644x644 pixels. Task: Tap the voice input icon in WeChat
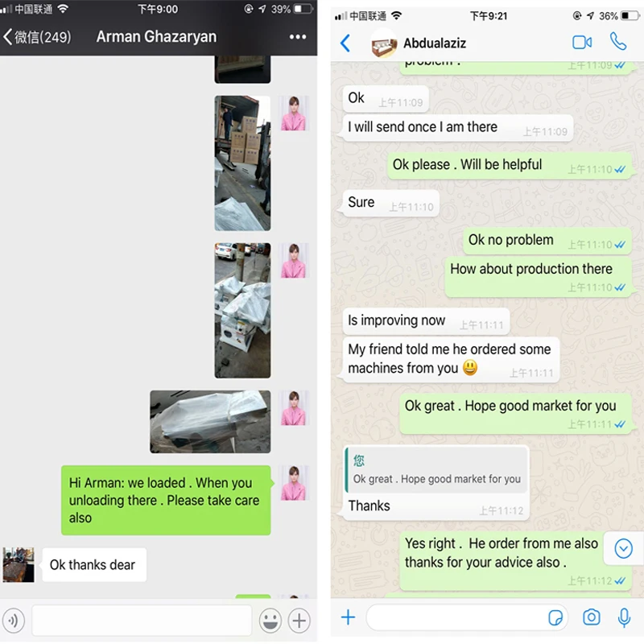(x=14, y=621)
